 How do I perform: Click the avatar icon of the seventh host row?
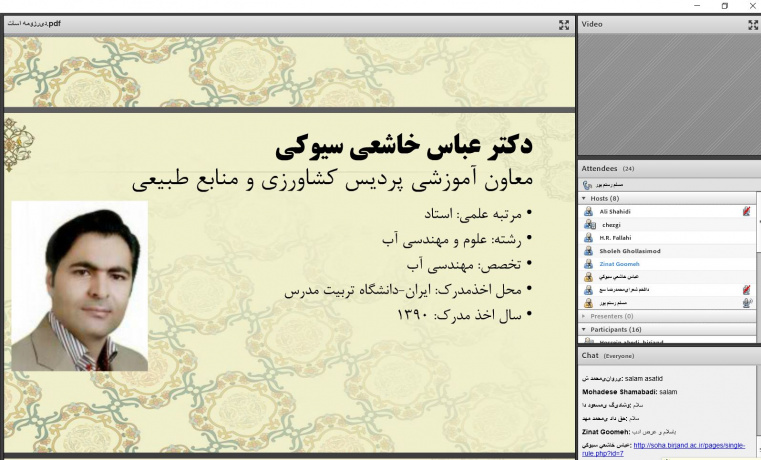(x=588, y=290)
